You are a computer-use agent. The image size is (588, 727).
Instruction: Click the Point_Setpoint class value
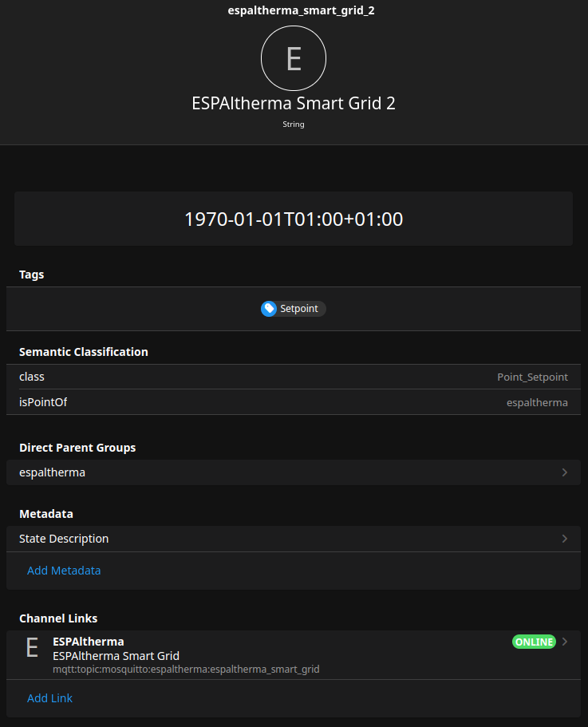tap(532, 377)
